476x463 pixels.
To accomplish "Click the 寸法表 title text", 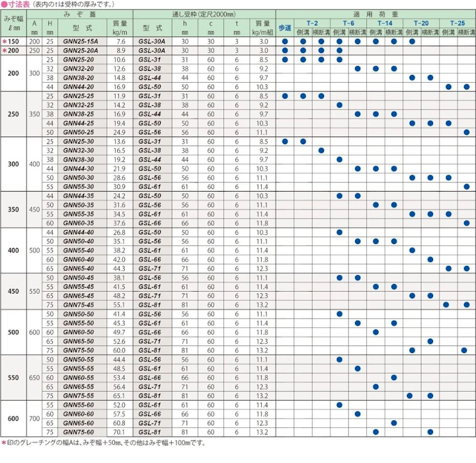I will click(x=18, y=4).
